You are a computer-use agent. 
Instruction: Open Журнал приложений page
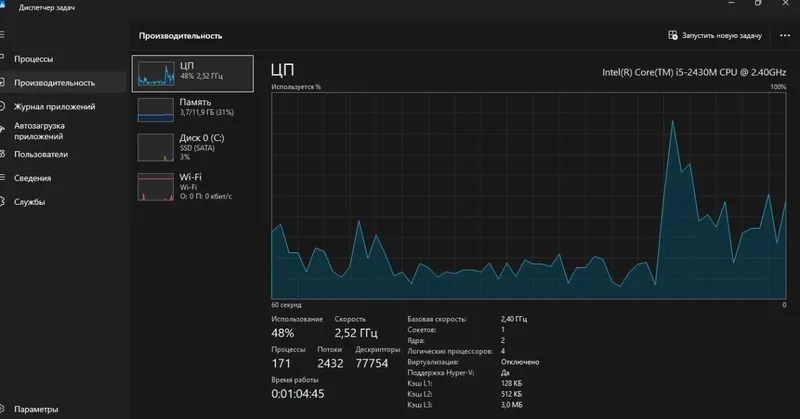point(61,106)
